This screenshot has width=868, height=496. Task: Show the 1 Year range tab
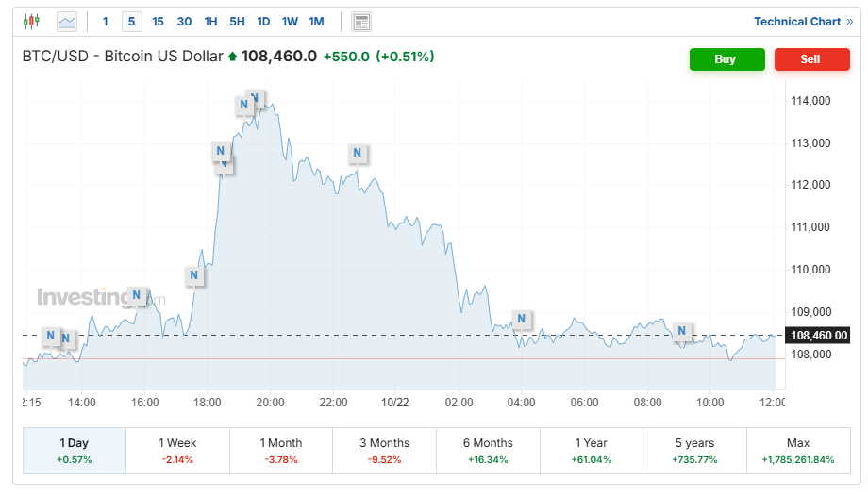pyautogui.click(x=591, y=450)
